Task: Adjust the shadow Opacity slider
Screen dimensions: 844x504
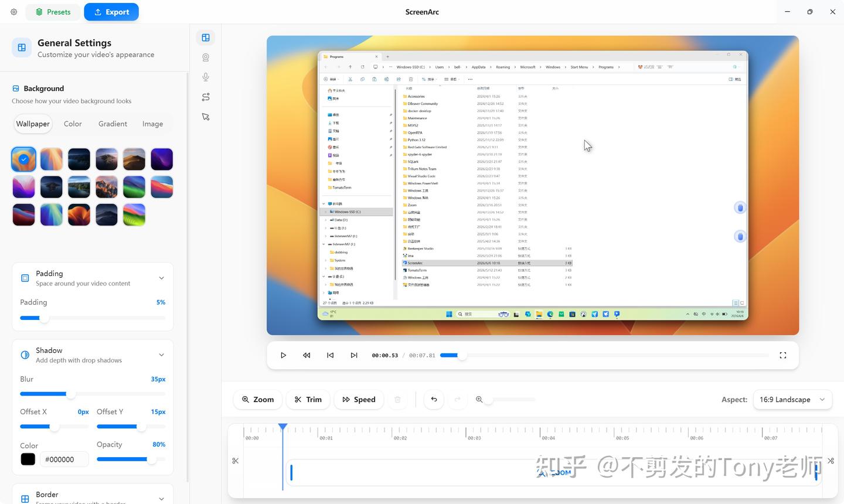Action: pos(131,459)
